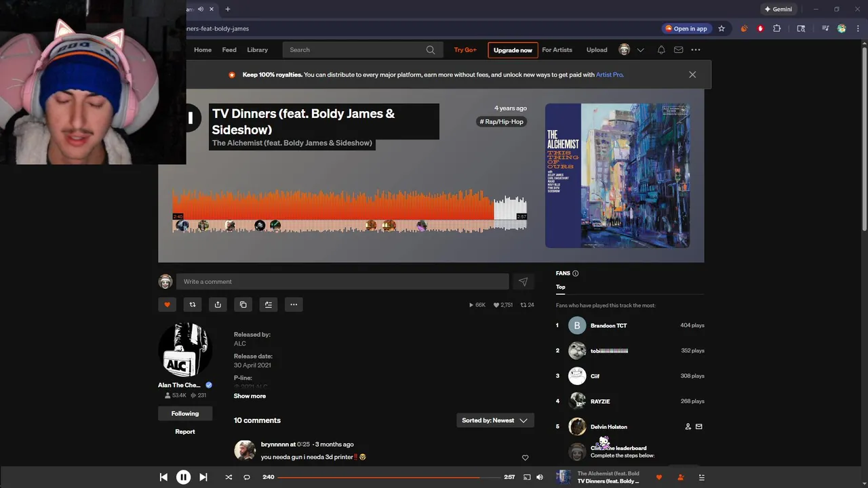
Task: Skip to previous track in player bar
Action: coord(163,477)
